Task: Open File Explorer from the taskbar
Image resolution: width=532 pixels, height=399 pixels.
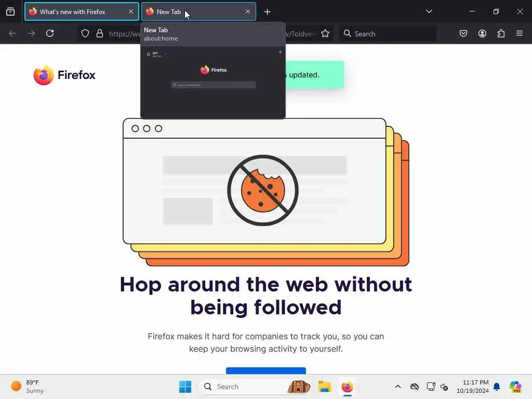Action: [325, 387]
